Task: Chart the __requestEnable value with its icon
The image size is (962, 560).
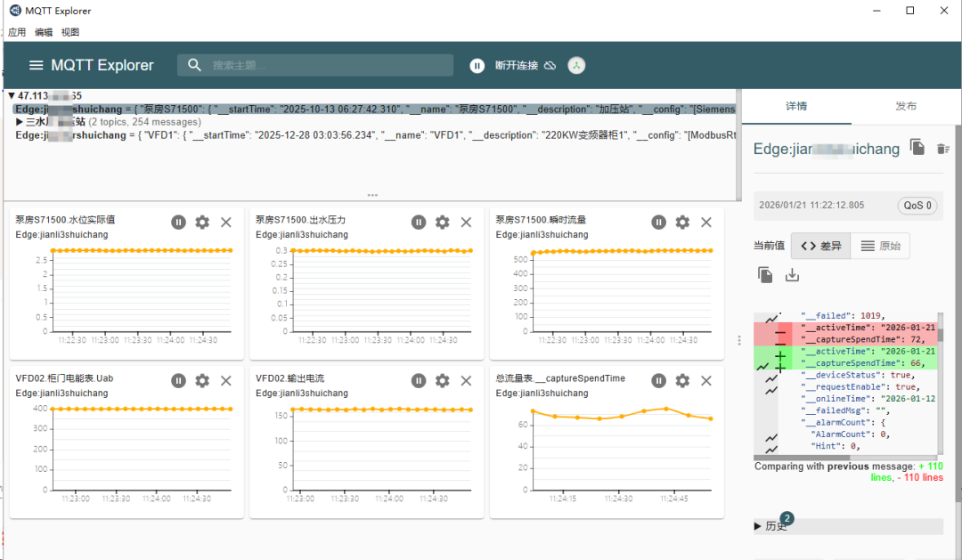Action: tap(771, 390)
